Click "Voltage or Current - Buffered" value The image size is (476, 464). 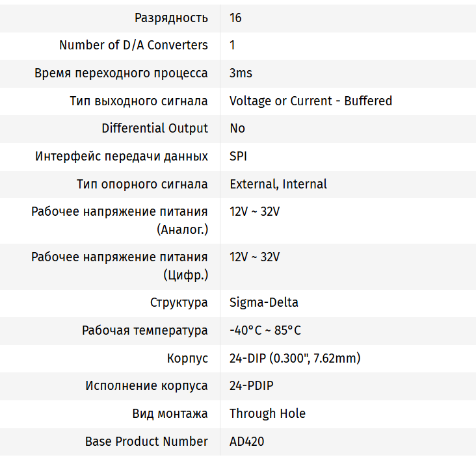point(311,101)
